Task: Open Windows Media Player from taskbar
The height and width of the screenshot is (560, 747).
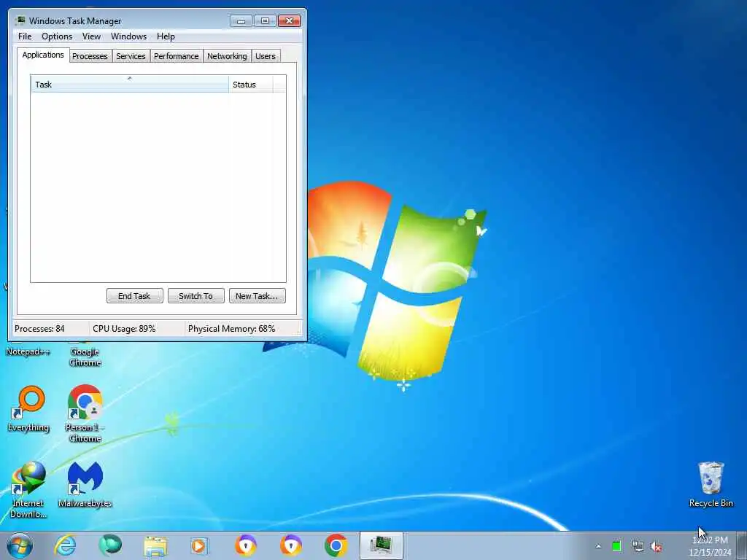Action: tap(200, 545)
